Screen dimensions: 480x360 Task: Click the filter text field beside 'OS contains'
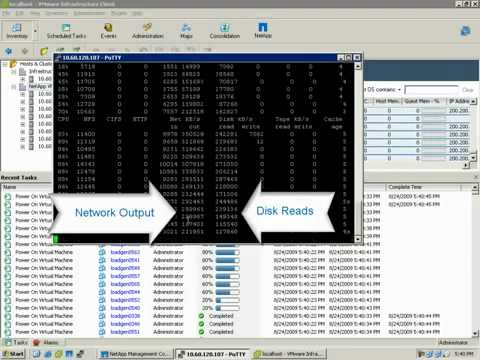[431, 90]
